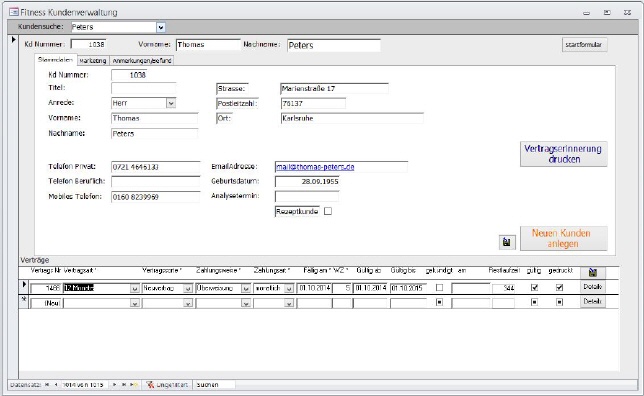Toggle gekündigt checkbox for contract 1486
Screen dimensions: 644x396
(439, 288)
